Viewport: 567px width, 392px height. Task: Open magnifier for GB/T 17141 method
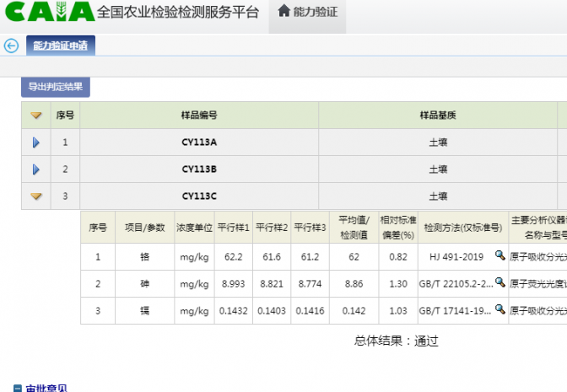pyautogui.click(x=500, y=309)
